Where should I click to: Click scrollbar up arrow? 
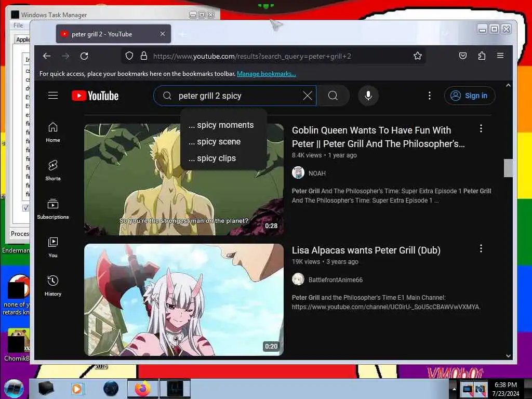[x=508, y=86]
